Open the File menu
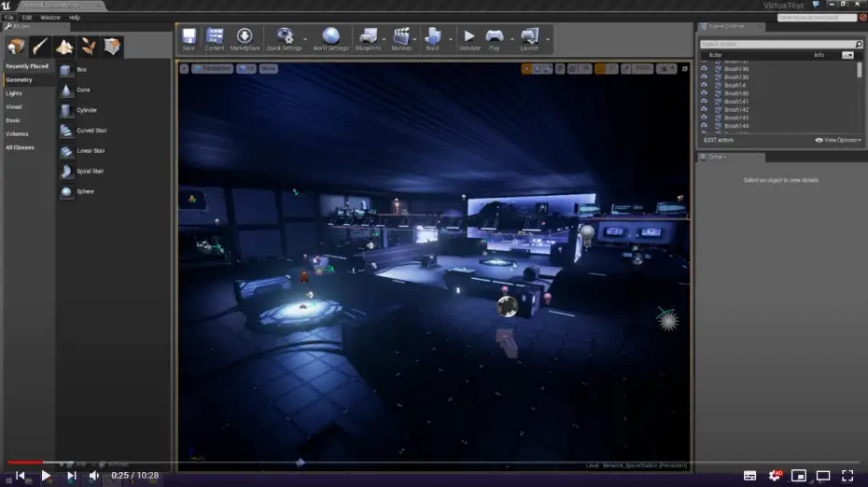This screenshot has height=487, width=868. (x=8, y=17)
